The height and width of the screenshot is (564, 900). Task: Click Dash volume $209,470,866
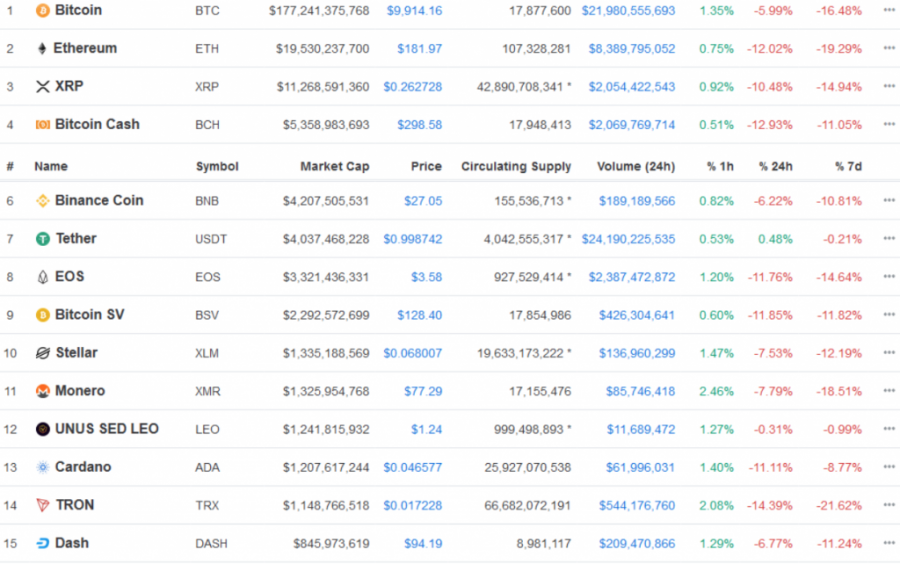pos(637,543)
